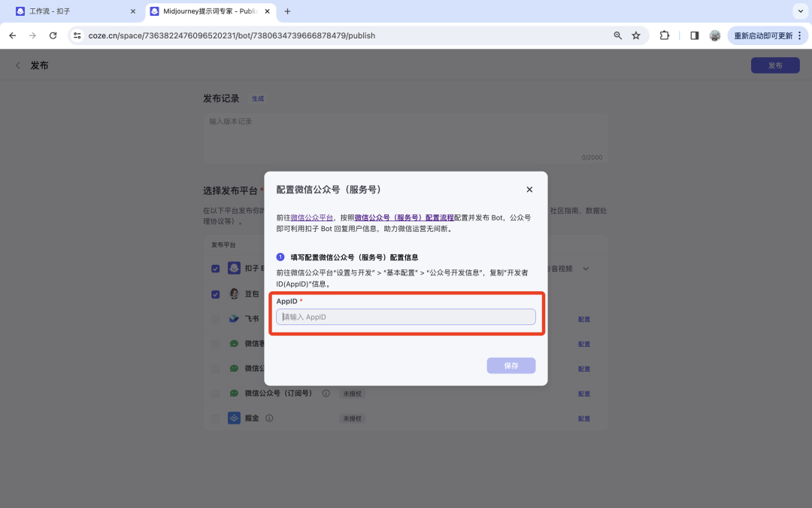This screenshot has height=508, width=812.
Task: Open 微信公众号（服务号）配置流程 link
Action: [x=404, y=217]
